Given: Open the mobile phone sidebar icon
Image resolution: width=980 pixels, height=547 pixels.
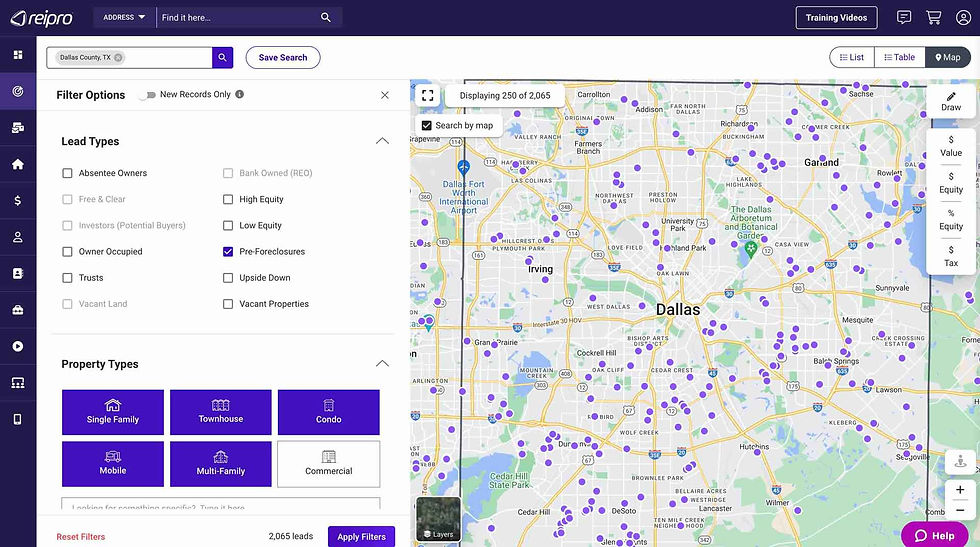Looking at the screenshot, I should [18, 419].
